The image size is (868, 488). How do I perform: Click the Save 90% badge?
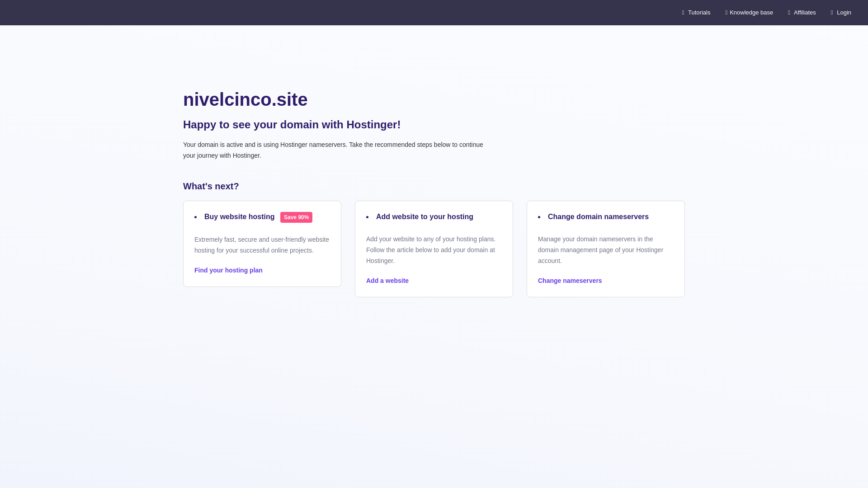296,217
